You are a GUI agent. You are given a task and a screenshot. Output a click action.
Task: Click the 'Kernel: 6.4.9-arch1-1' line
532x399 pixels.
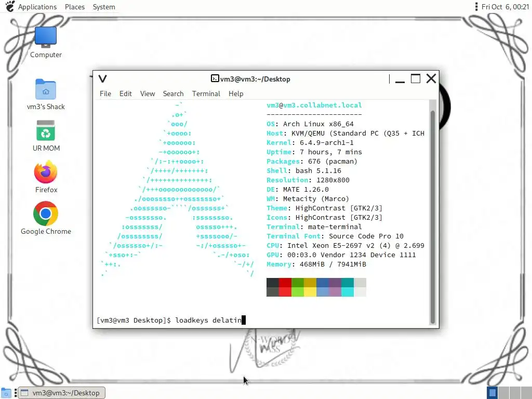coord(310,142)
